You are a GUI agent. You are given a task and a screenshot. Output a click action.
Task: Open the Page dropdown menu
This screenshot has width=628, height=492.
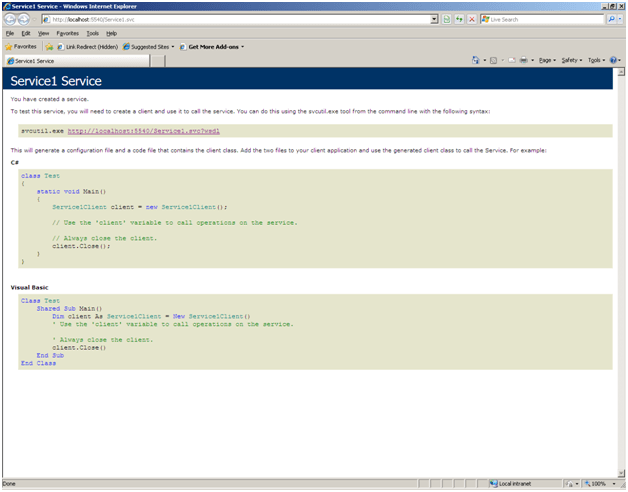point(547,60)
